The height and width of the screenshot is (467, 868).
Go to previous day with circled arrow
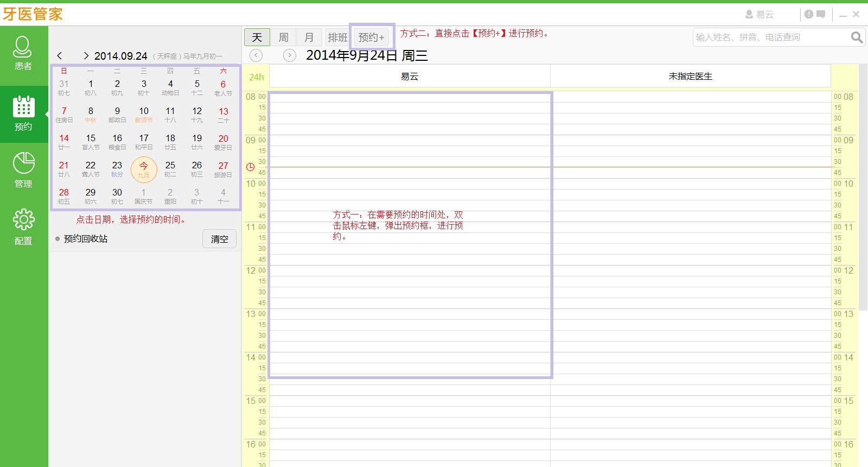click(256, 55)
